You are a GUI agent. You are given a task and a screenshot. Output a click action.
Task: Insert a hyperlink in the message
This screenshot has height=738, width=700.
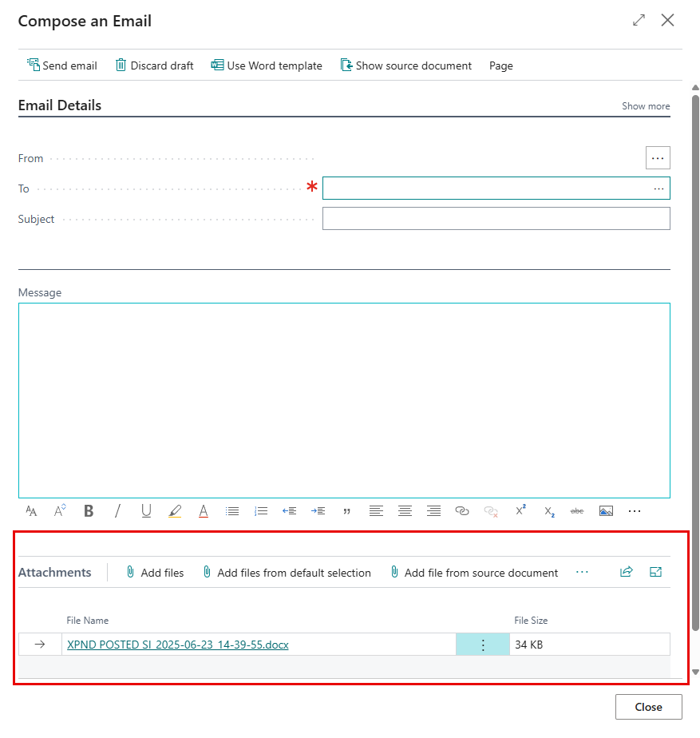click(x=462, y=511)
